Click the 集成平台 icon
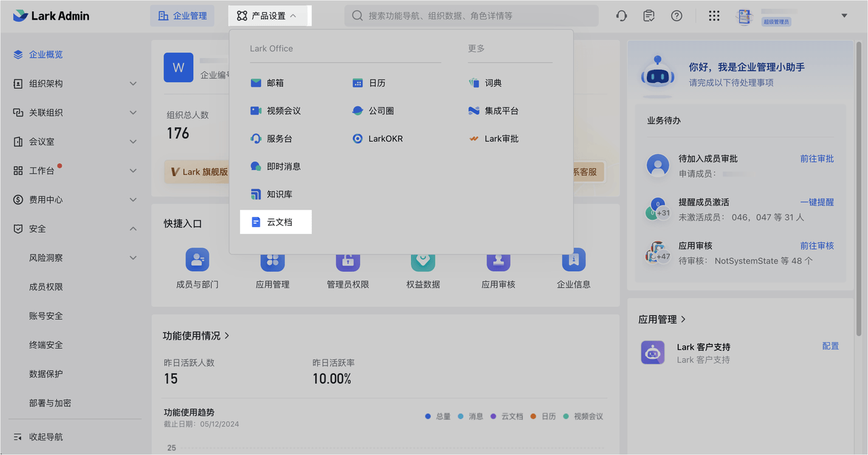This screenshot has height=455, width=868. 474,111
